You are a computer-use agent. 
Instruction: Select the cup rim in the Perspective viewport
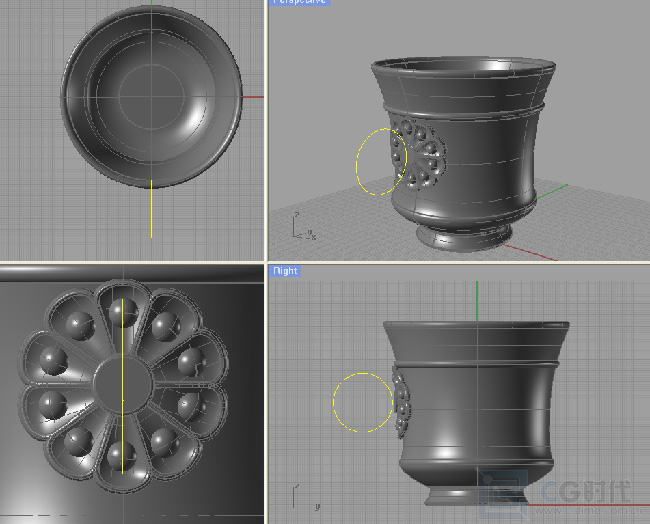[463, 67]
